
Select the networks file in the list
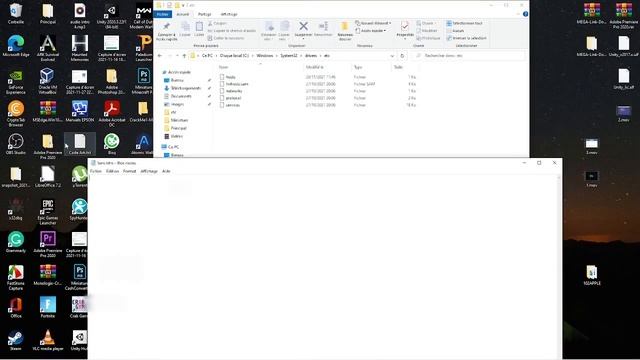[231, 91]
